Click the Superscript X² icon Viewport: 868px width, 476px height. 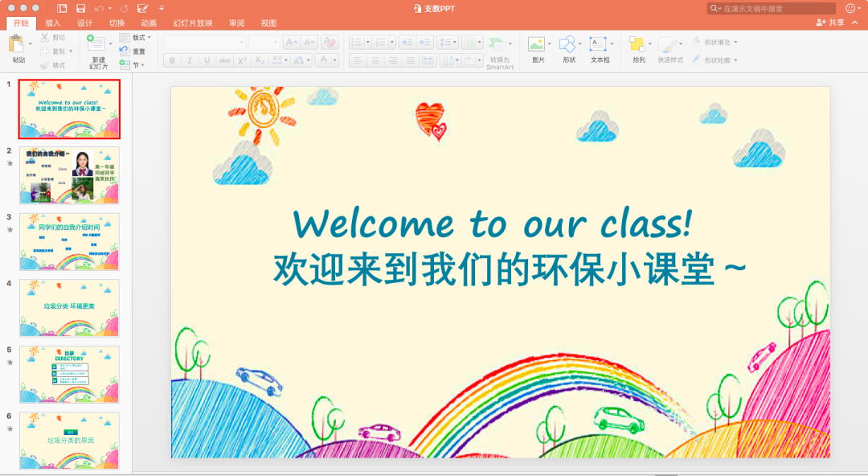[242, 60]
